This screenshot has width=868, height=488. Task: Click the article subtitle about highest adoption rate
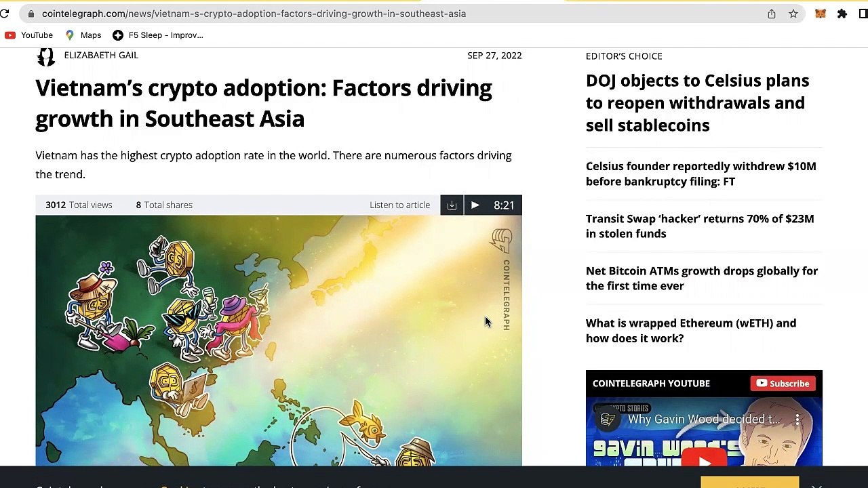273,165
